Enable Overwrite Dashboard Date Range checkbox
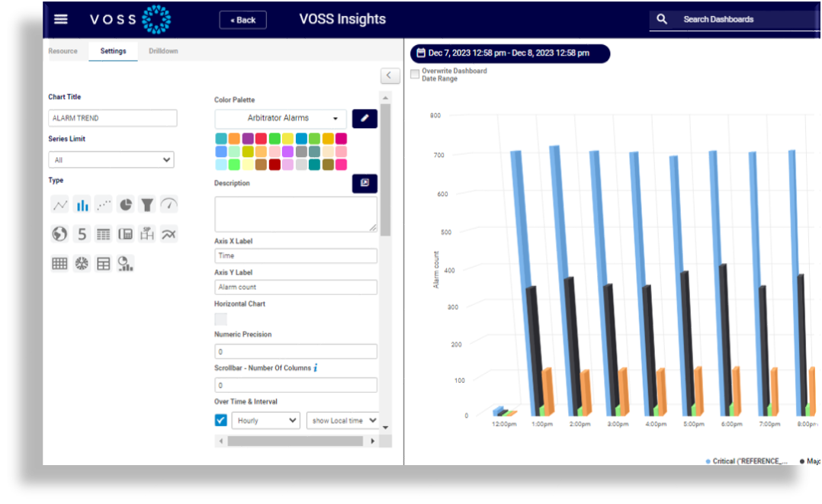 415,75
